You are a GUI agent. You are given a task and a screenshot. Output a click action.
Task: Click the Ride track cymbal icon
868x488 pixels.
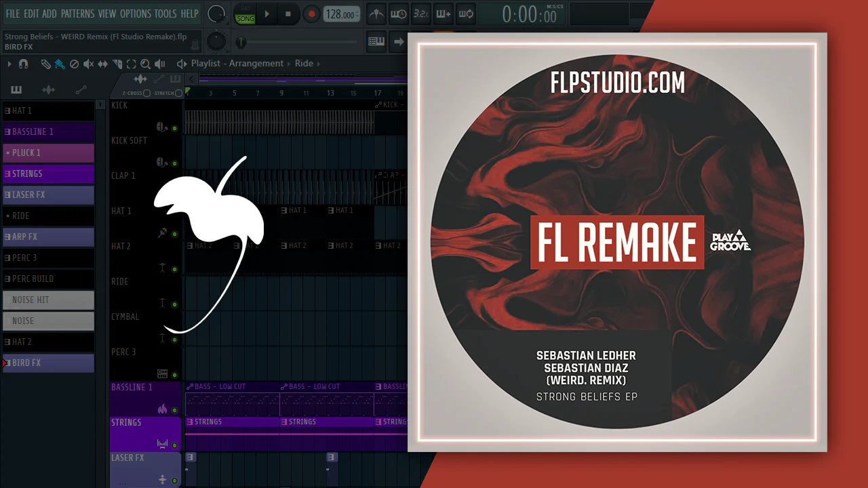[x=162, y=304]
